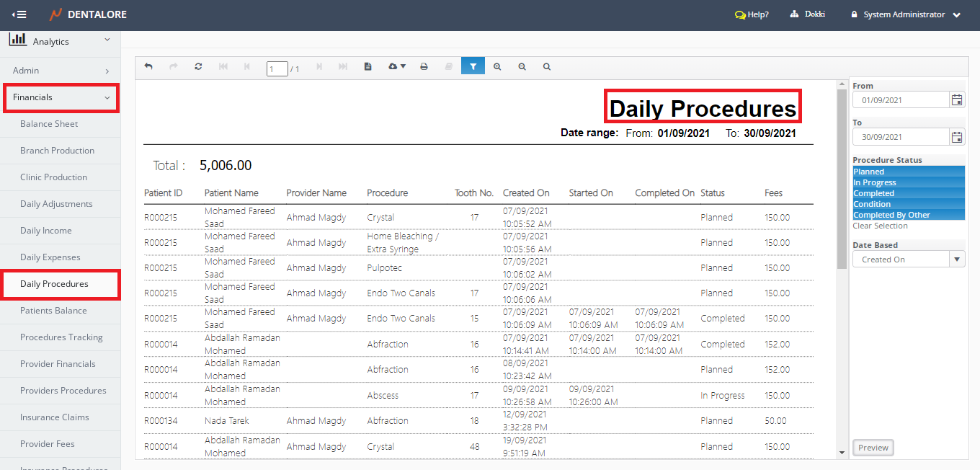Click the undo back arrow icon
The height and width of the screenshot is (470, 980).
pyautogui.click(x=148, y=66)
